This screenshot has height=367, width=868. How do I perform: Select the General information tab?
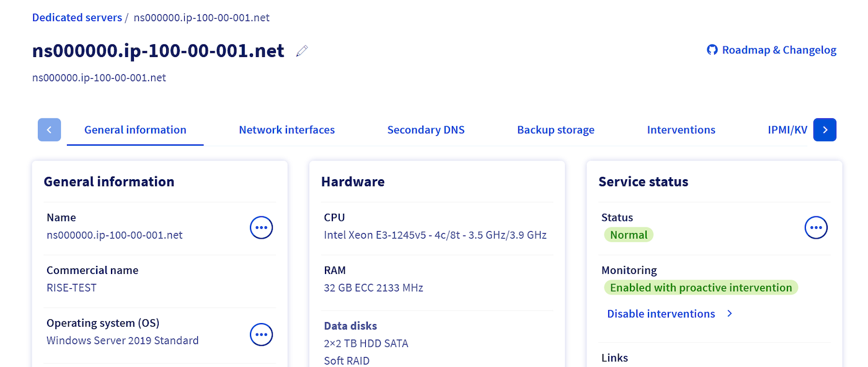pyautogui.click(x=135, y=130)
